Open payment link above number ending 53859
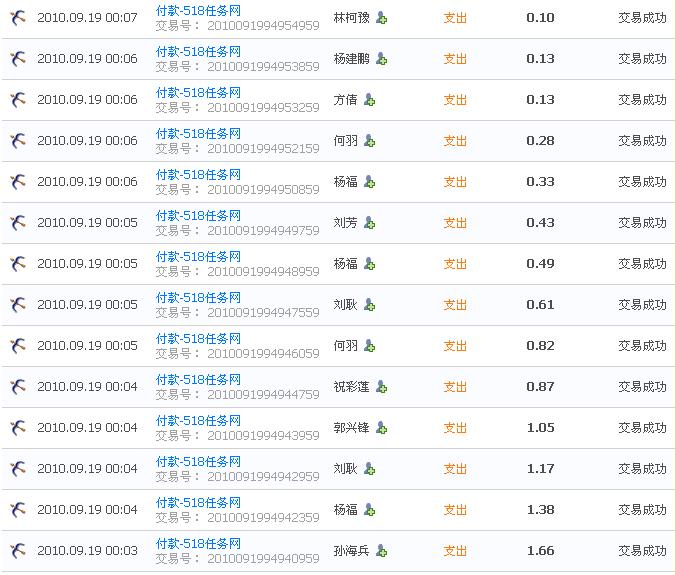675x575 pixels. pos(198,52)
